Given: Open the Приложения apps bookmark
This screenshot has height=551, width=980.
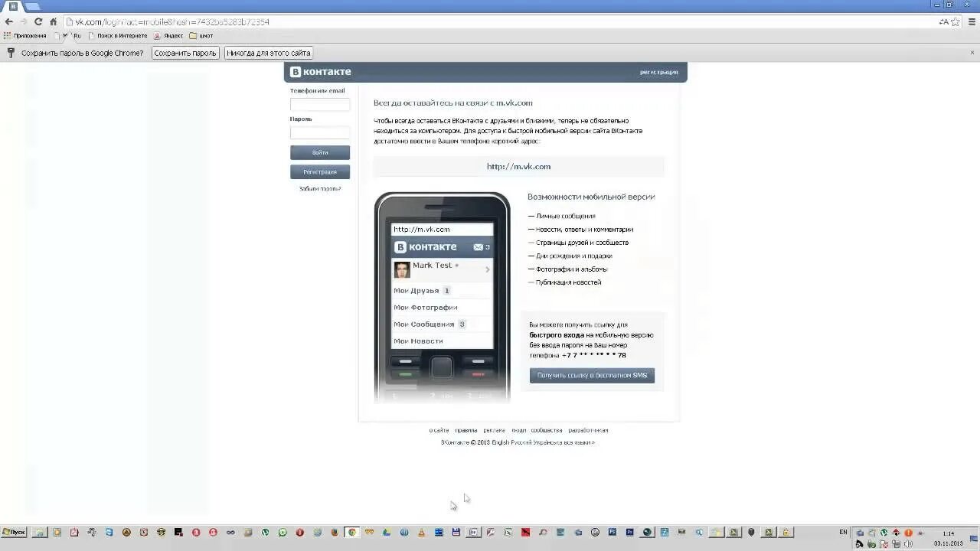Looking at the screenshot, I should coord(25,36).
